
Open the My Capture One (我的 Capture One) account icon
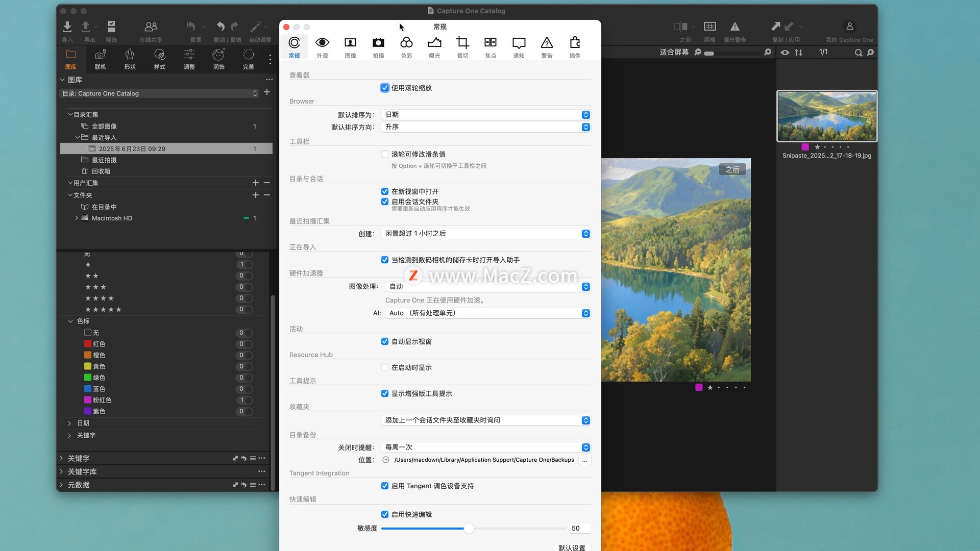850,27
